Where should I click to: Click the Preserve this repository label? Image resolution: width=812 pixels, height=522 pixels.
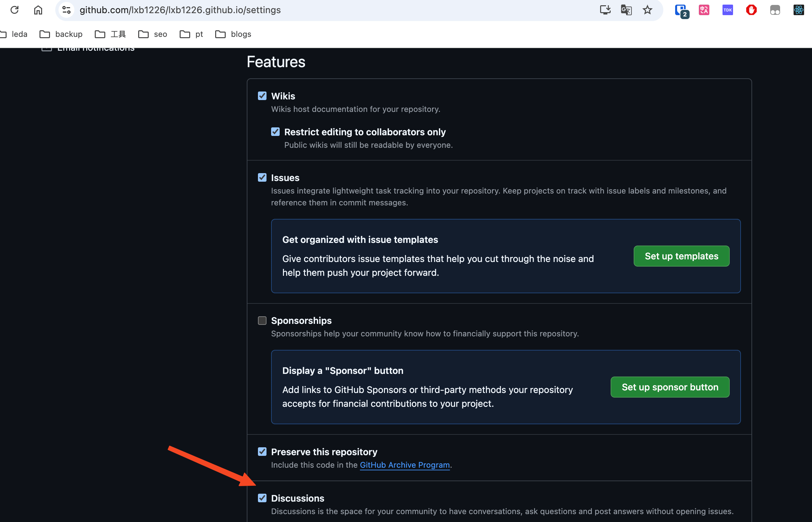click(324, 452)
